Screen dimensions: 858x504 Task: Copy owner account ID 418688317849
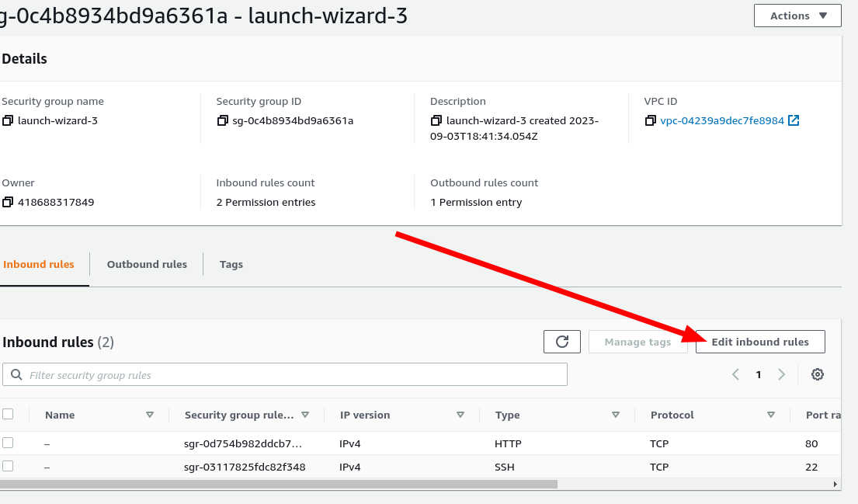pyautogui.click(x=8, y=203)
